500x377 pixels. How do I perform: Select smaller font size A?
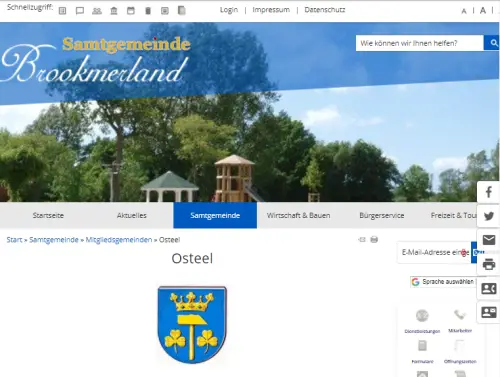click(x=464, y=11)
